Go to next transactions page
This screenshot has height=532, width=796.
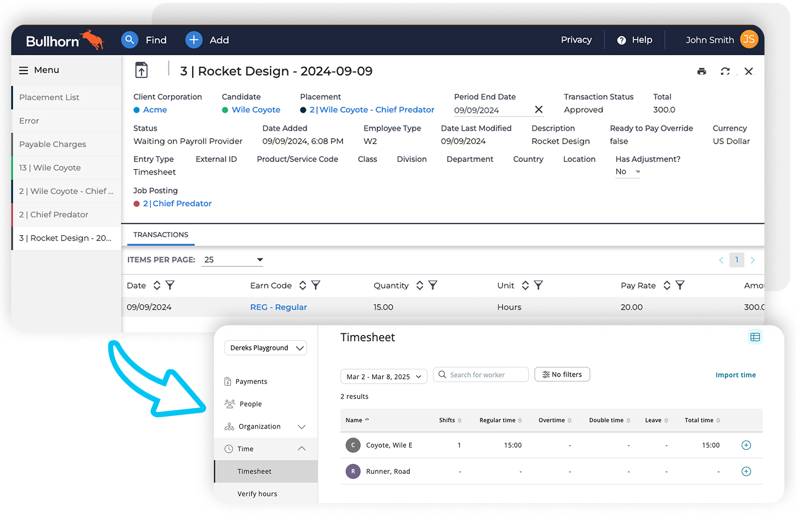pos(752,260)
